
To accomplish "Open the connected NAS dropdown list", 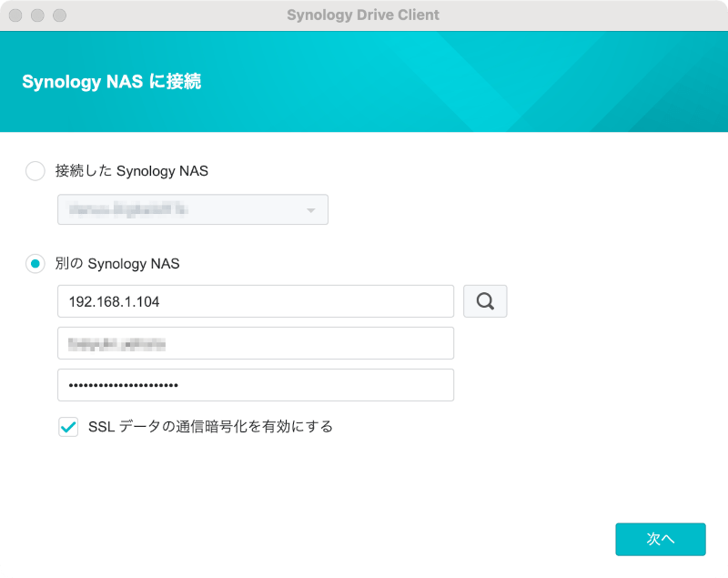I will pos(193,210).
